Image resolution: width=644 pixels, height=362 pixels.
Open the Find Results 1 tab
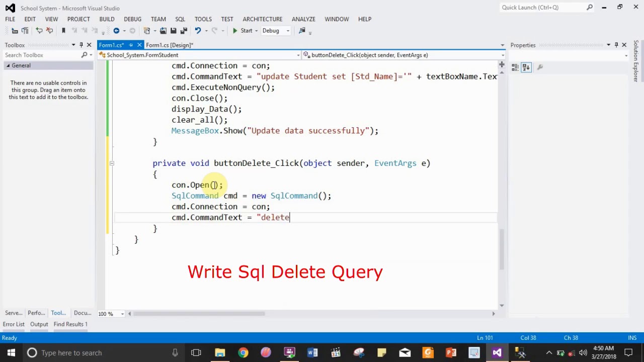(x=70, y=324)
